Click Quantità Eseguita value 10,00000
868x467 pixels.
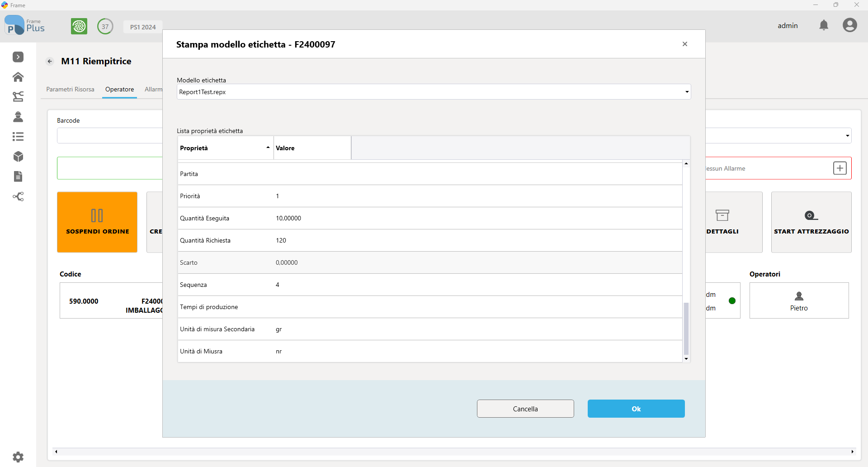click(x=288, y=218)
